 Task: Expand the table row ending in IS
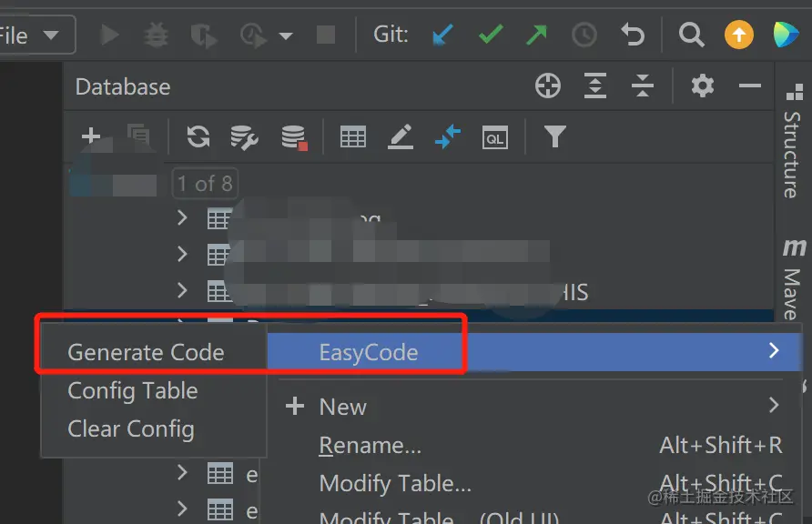click(x=182, y=290)
